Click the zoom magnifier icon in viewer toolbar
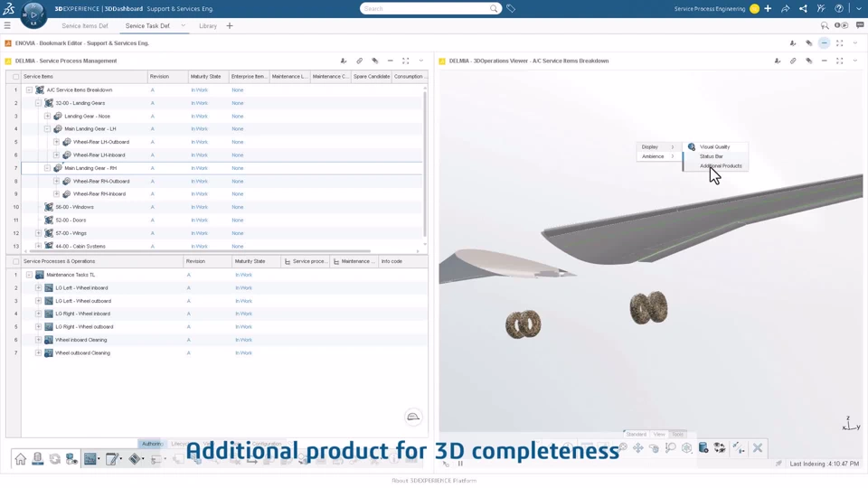The height and width of the screenshot is (488, 868). (x=670, y=447)
